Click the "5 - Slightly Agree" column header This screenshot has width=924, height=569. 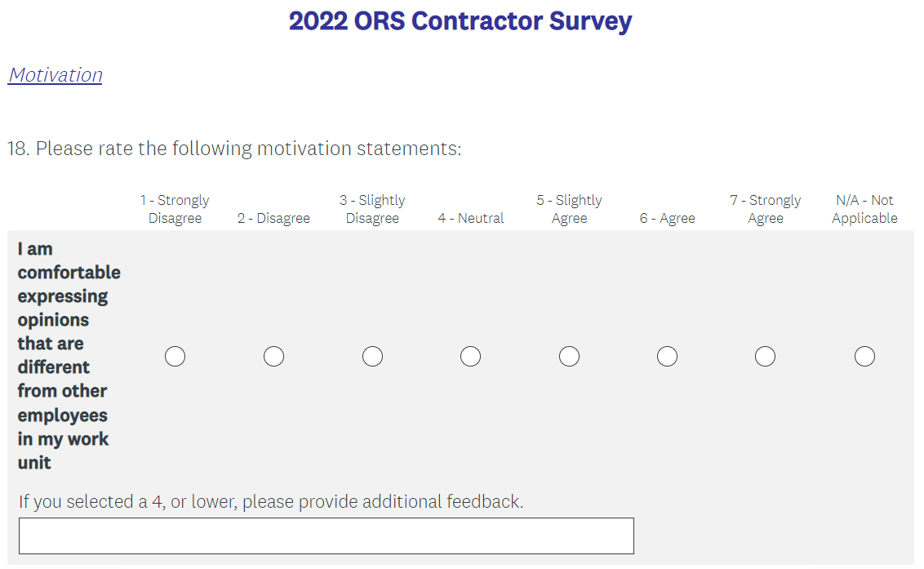pyautogui.click(x=569, y=209)
